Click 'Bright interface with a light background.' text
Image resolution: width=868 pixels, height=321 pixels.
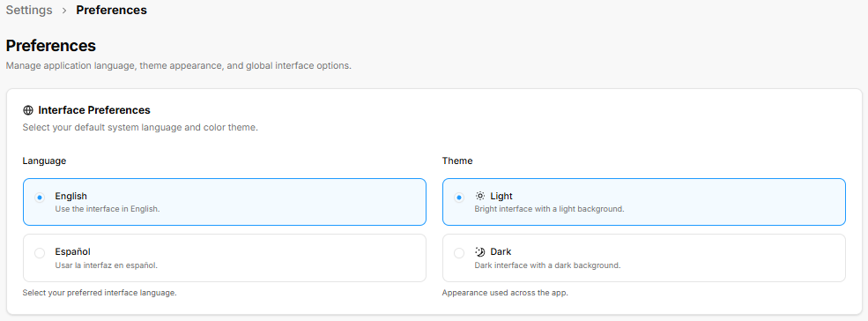pos(549,210)
